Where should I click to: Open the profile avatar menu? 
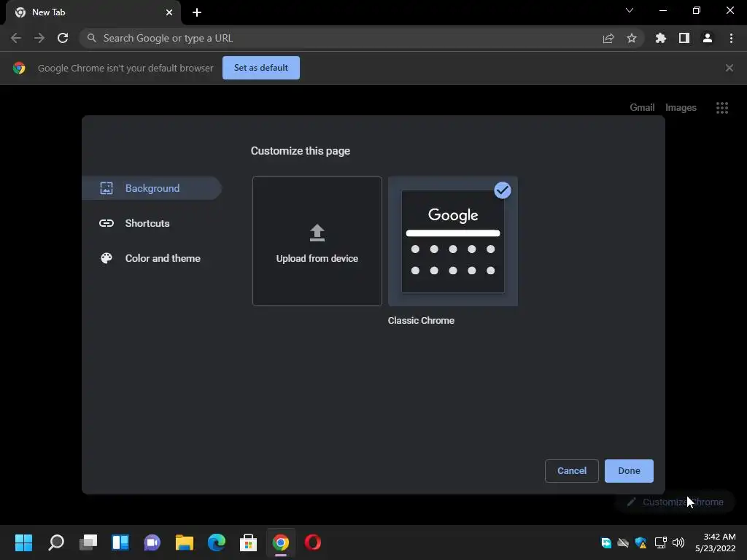(708, 38)
